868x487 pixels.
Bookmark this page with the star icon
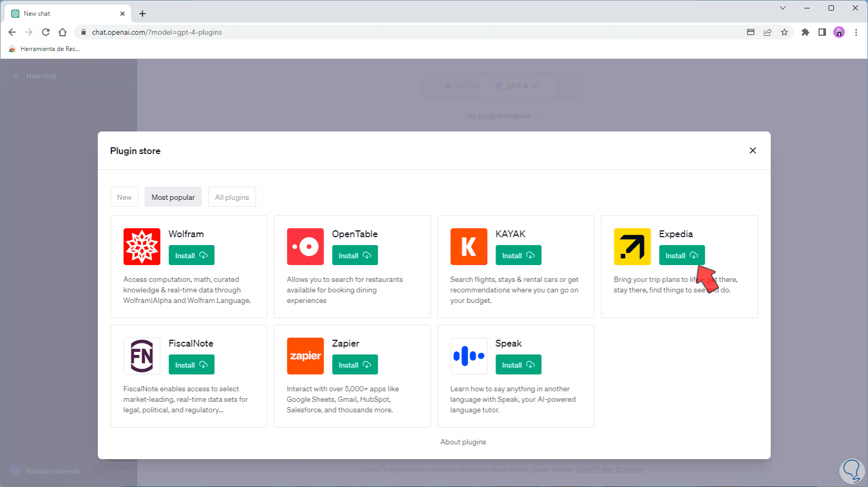click(784, 32)
